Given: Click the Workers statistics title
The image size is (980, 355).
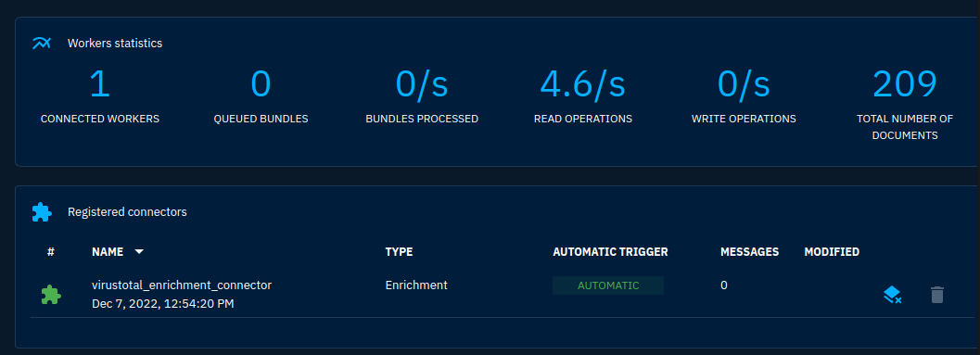Looking at the screenshot, I should pos(115,44).
